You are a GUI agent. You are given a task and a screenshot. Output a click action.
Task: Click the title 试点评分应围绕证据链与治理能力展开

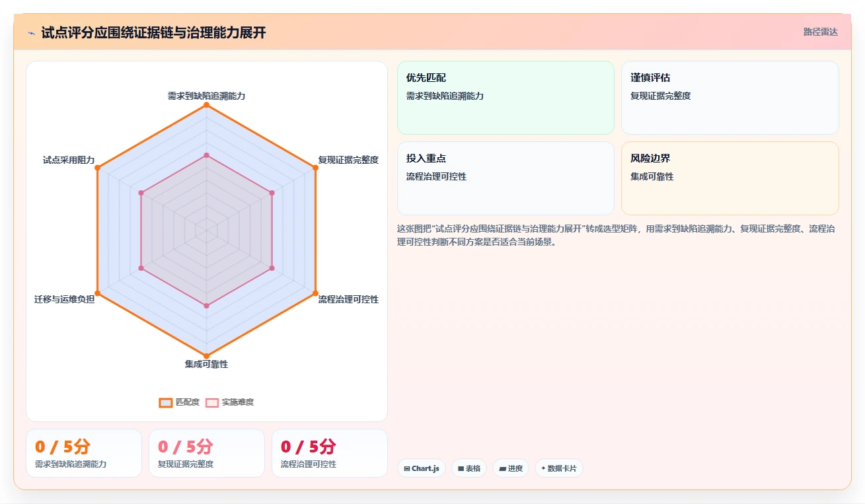point(153,32)
